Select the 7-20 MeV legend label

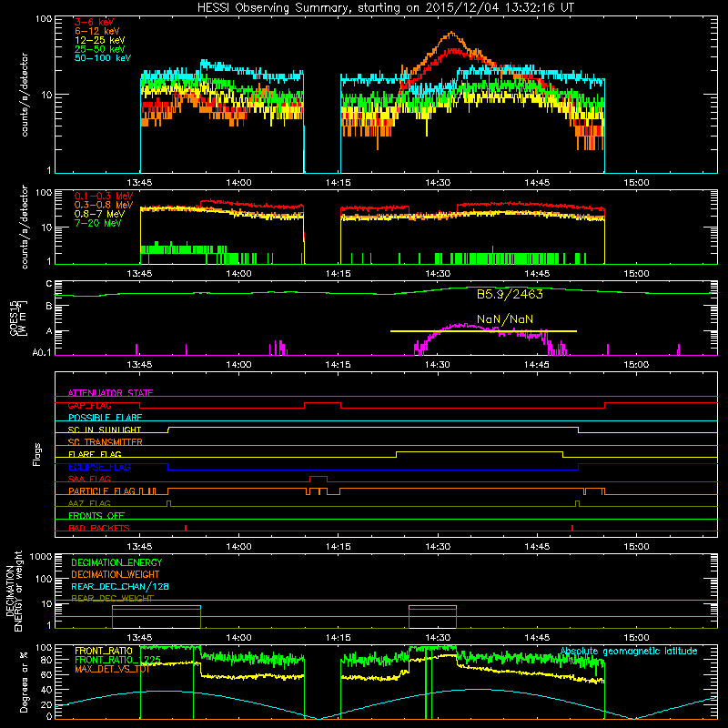(x=97, y=223)
